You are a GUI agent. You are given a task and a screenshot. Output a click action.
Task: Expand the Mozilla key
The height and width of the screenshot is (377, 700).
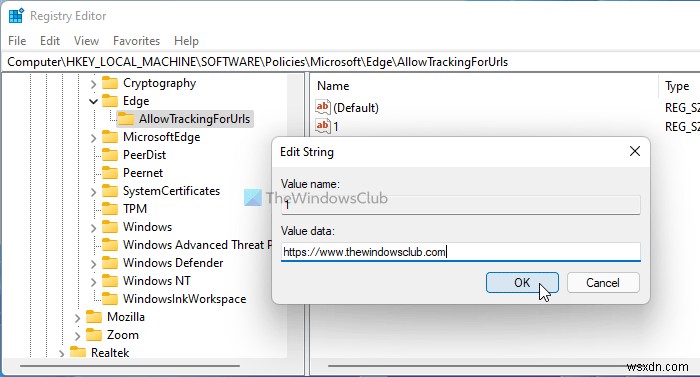click(x=77, y=318)
